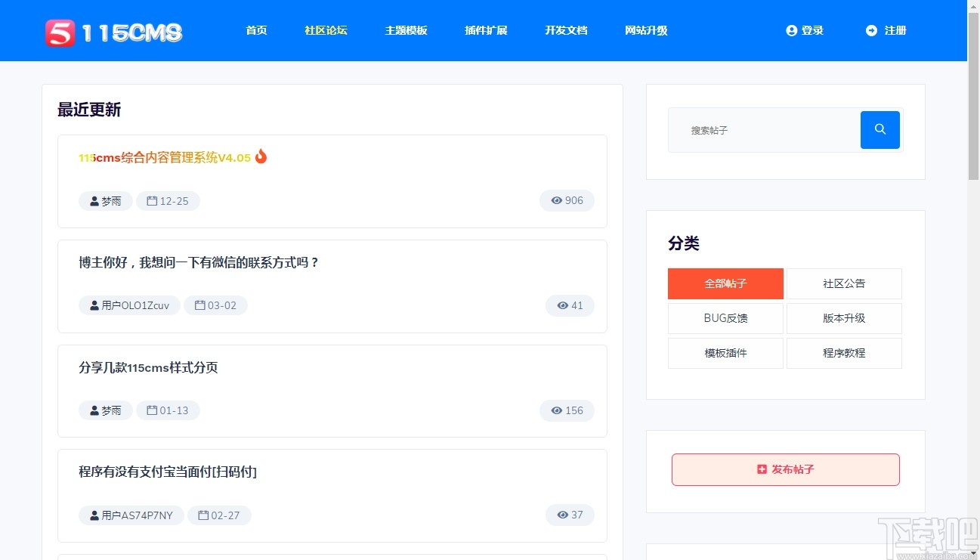Click the user icon beside 用户AS74P7NY
Screen dimensions: 980x560
point(94,515)
